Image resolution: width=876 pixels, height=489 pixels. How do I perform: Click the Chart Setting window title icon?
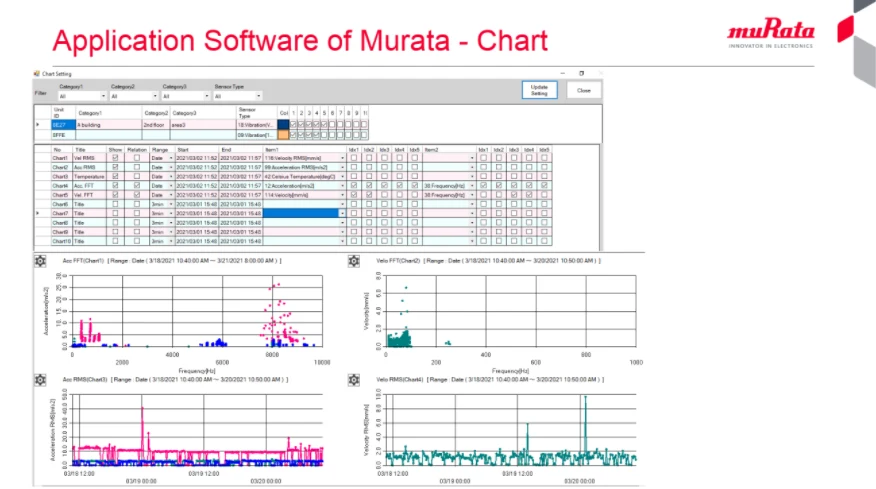[x=37, y=73]
